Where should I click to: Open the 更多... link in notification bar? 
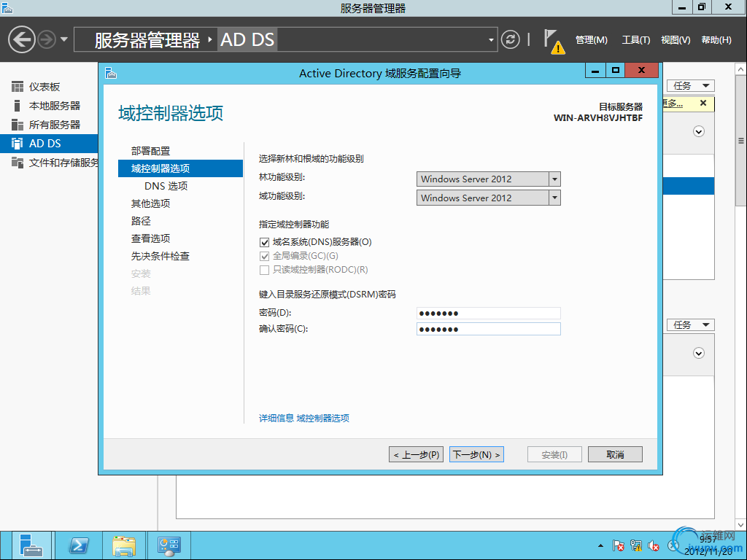(x=673, y=104)
